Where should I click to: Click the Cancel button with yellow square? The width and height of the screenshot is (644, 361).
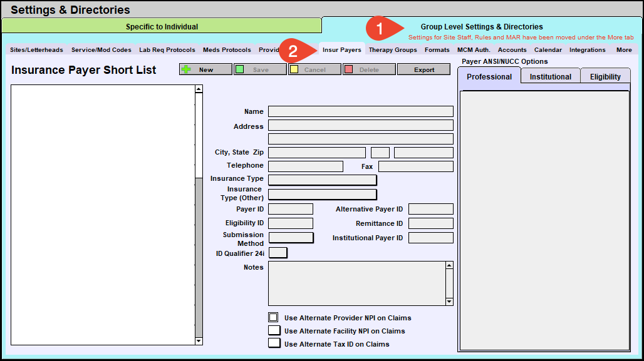click(x=314, y=69)
